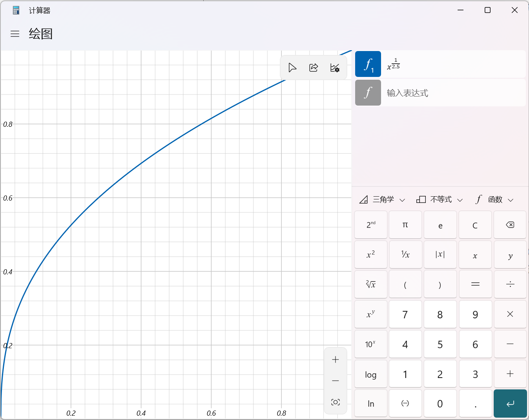529x420 pixels.
Task: Zoom in on the graph
Action: pyautogui.click(x=336, y=360)
